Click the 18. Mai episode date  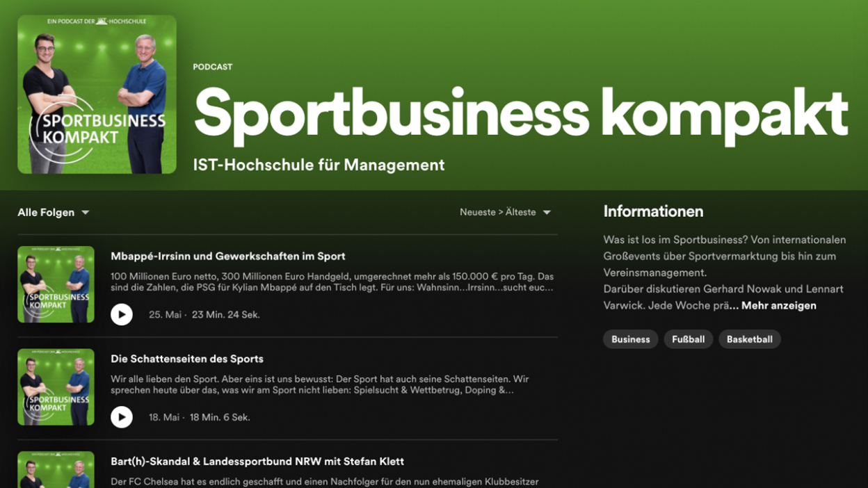164,418
